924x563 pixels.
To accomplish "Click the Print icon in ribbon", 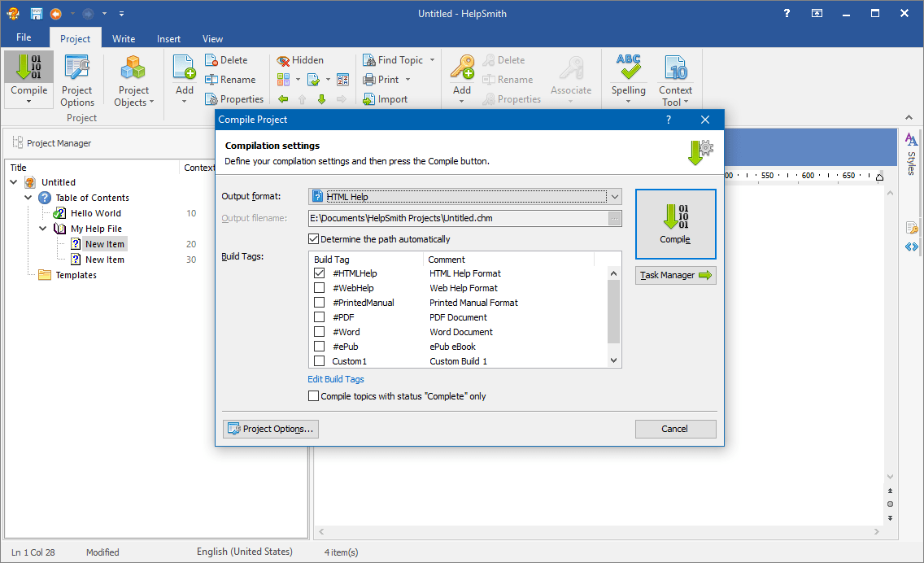I will (x=369, y=80).
